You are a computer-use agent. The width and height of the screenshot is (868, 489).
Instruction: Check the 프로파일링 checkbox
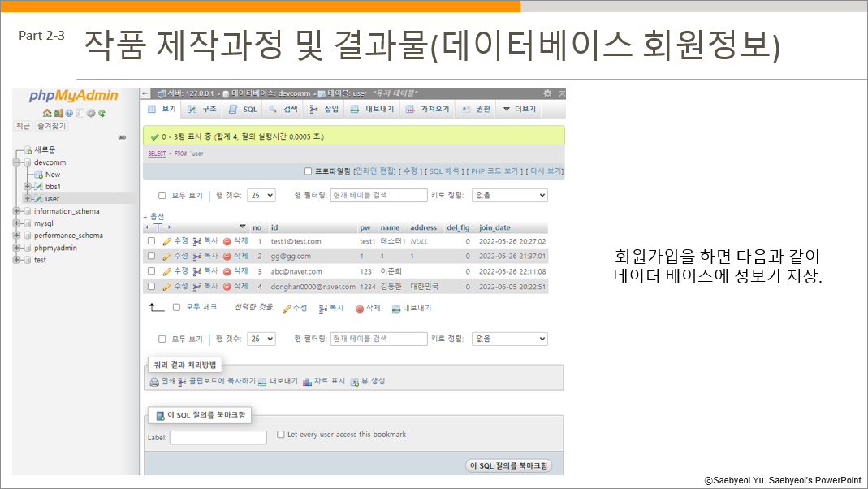pyautogui.click(x=309, y=171)
